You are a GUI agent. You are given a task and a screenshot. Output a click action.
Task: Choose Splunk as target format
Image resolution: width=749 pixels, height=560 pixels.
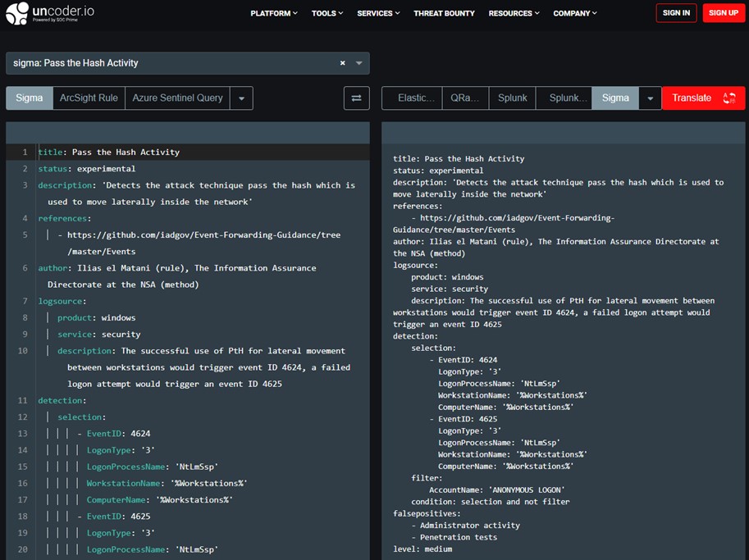tap(513, 98)
